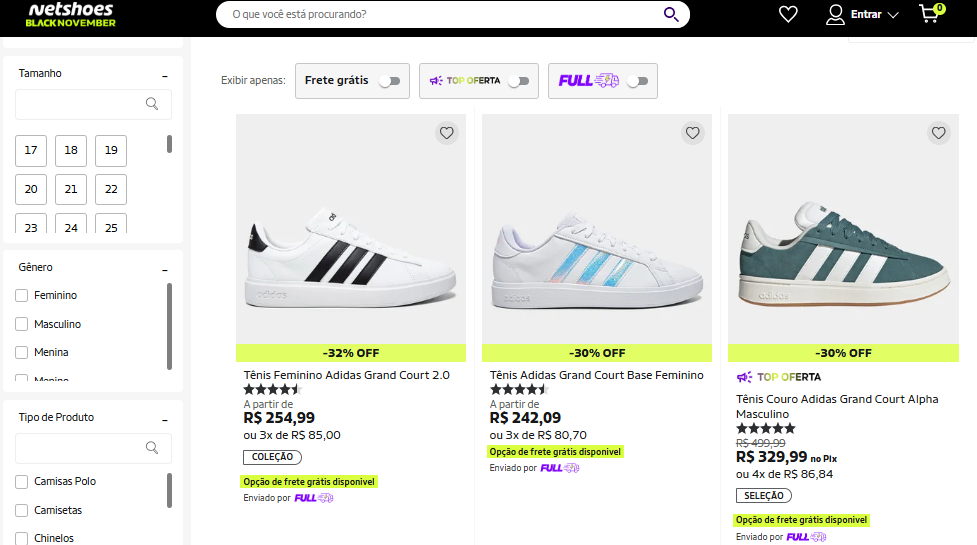Screen dimensions: 977x545
Task: Collapse the Tamanho filter section
Action: [164, 75]
